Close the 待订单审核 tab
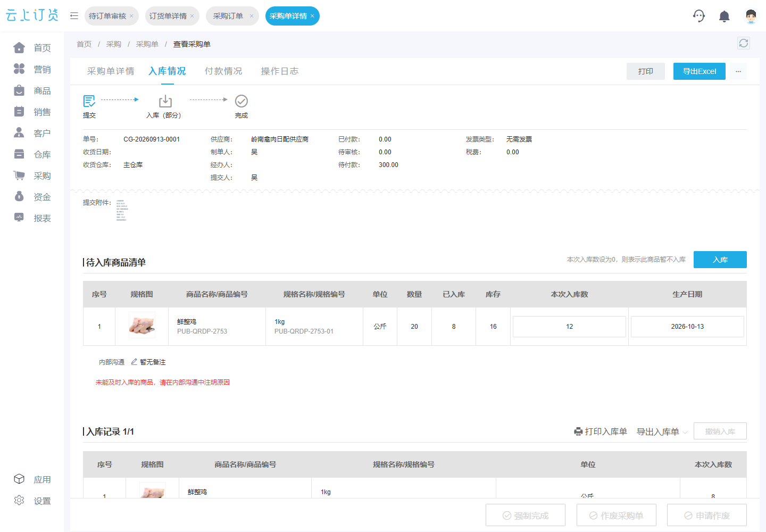 tap(131, 16)
